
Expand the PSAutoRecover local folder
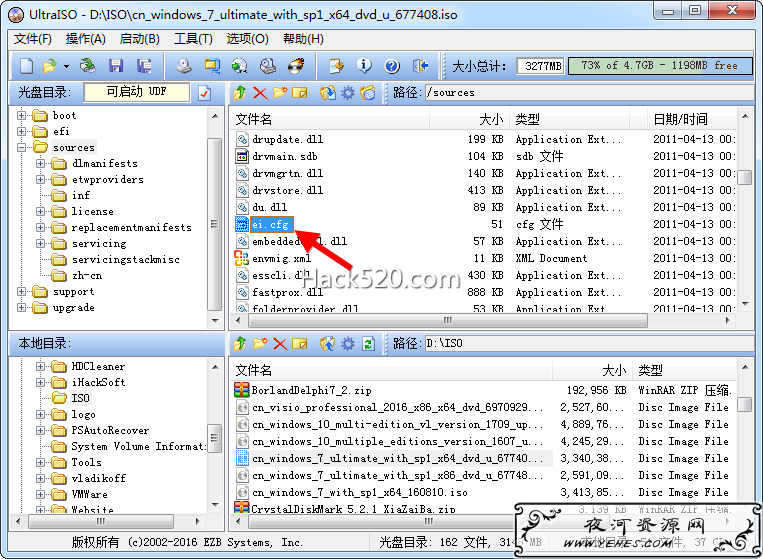tap(40, 431)
